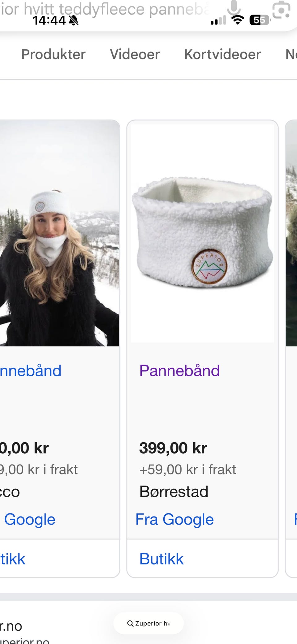Tap the cellular signal bars icon
This screenshot has height=644, width=297.
[x=218, y=21]
